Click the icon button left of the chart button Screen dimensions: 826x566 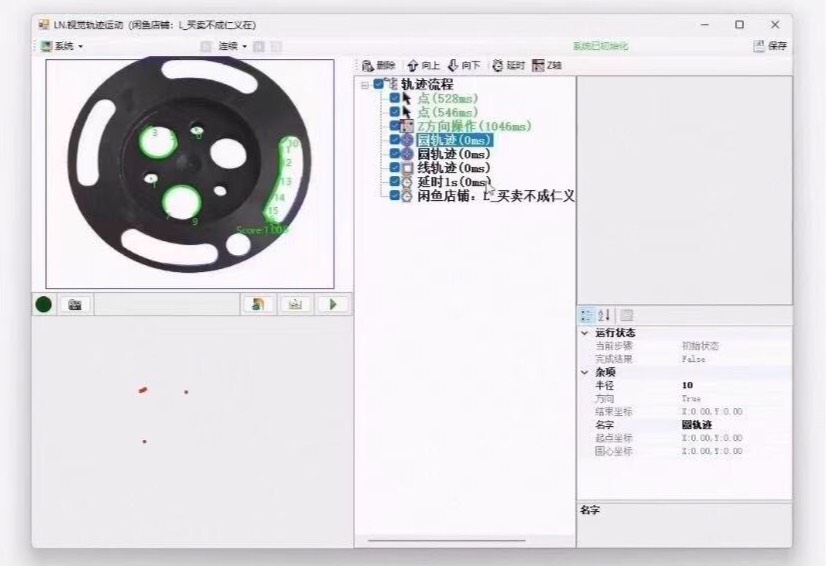coord(258,305)
